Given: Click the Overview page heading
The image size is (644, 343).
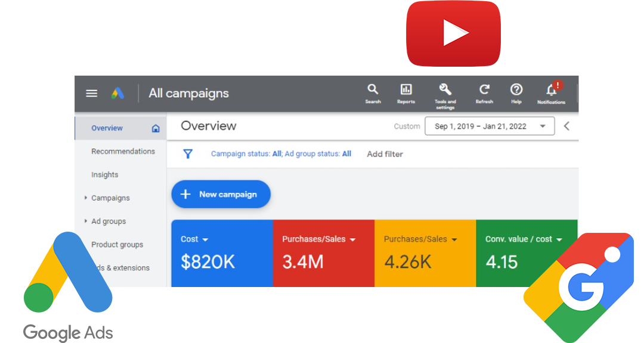Looking at the screenshot, I should coord(209,126).
